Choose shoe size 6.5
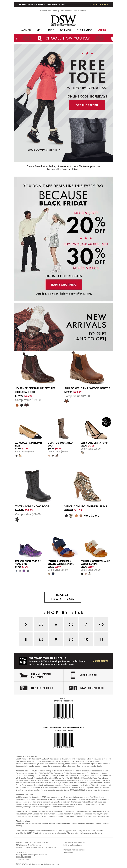The height and width of the screenshot is (868, 127). click(x=71, y=624)
